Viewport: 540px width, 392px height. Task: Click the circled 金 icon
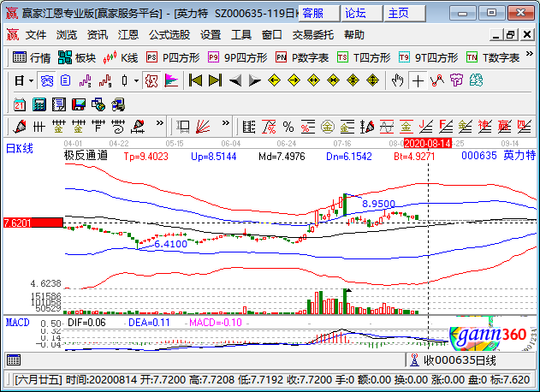pyautogui.click(x=328, y=128)
